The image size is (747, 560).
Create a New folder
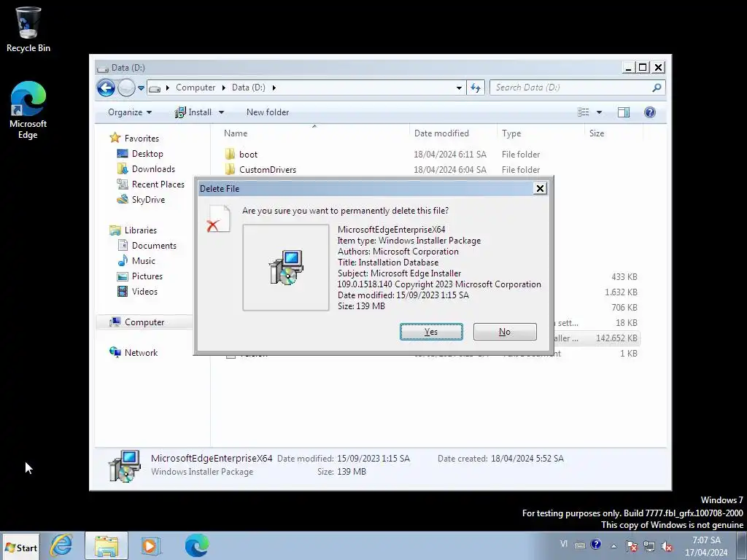click(268, 112)
